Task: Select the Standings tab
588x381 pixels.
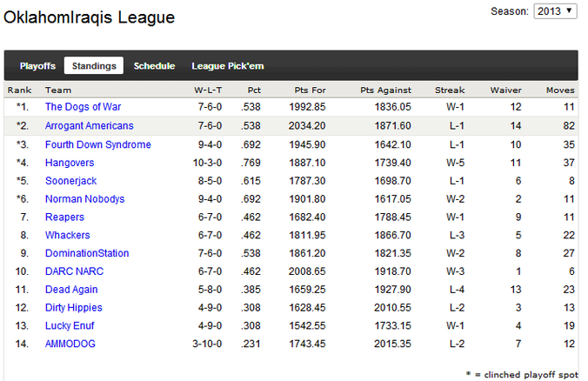Action: coord(94,65)
